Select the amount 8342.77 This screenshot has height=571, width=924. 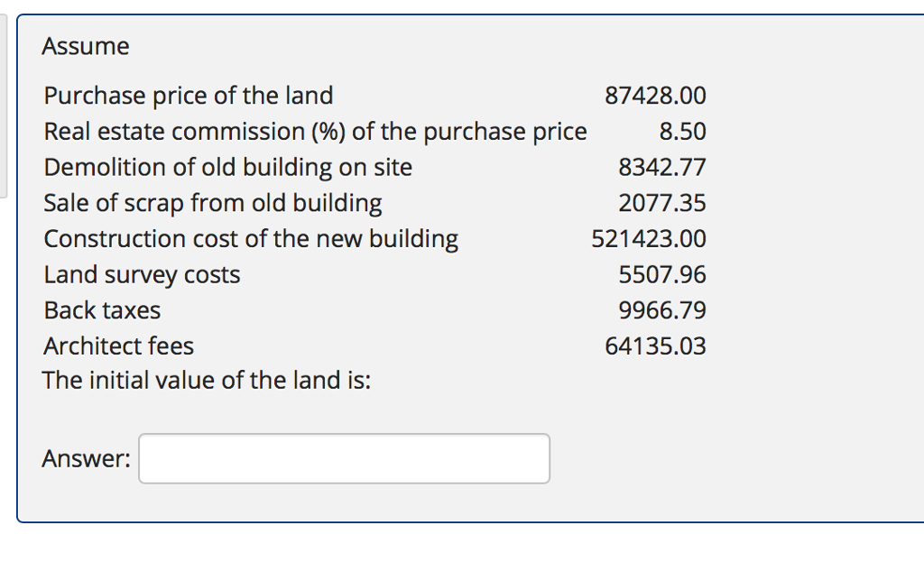pos(663,167)
